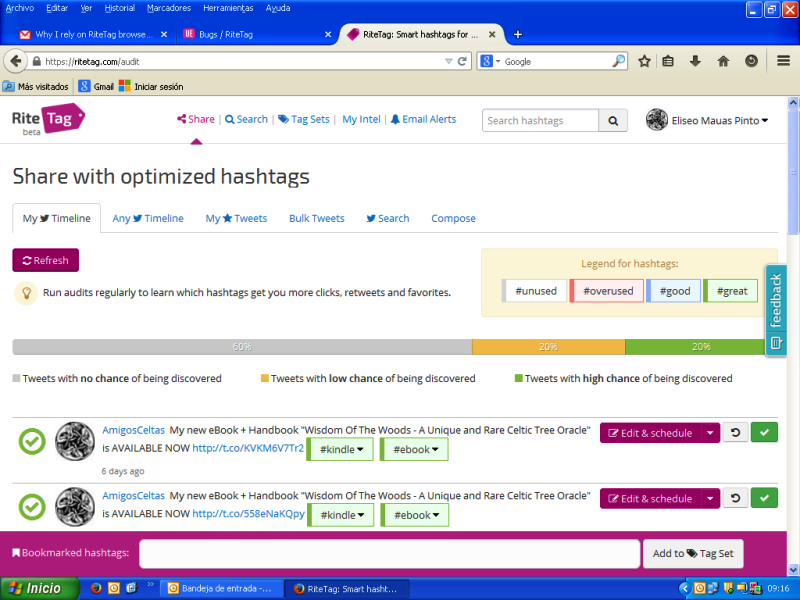Click the Firefox icon in the quick launch
The width and height of the screenshot is (800, 600).
[x=95, y=588]
